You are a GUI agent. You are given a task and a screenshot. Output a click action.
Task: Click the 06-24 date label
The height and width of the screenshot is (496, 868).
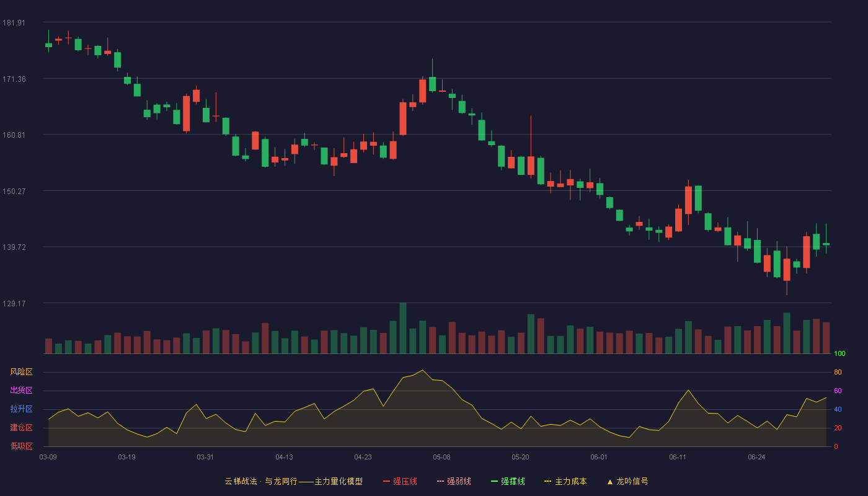pos(756,457)
